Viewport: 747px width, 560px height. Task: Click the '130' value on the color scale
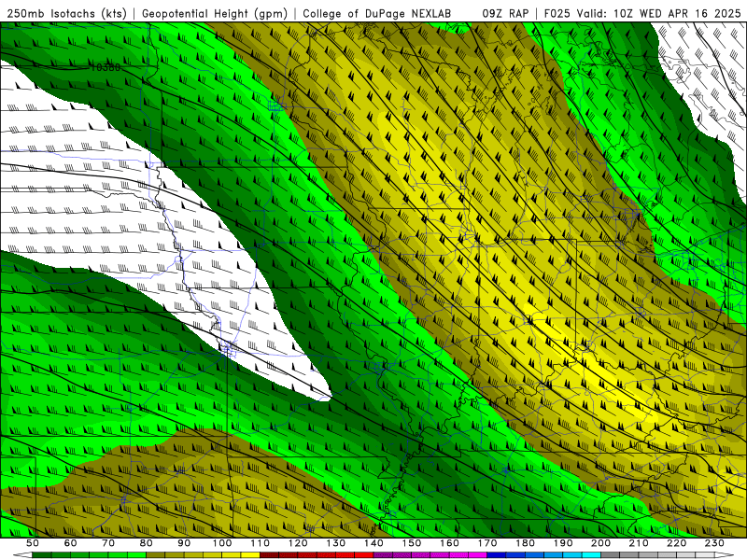(335, 543)
